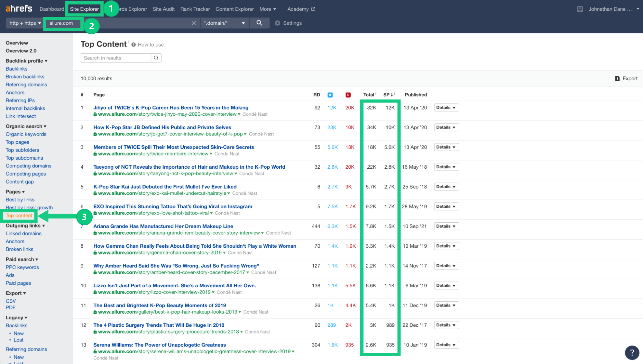Export as CSV from the sidebar
The height and width of the screenshot is (364, 643).
[11, 301]
